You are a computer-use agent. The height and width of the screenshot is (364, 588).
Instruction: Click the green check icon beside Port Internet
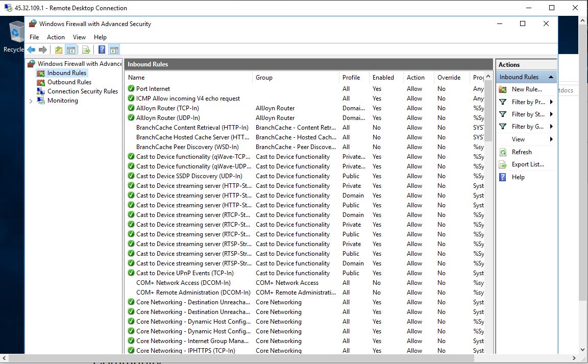(x=131, y=88)
